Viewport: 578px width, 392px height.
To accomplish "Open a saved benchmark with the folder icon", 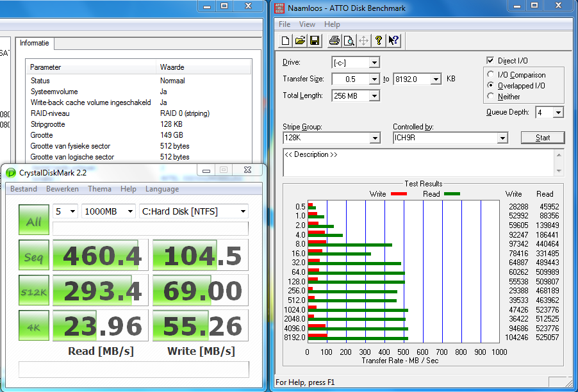I will 300,40.
